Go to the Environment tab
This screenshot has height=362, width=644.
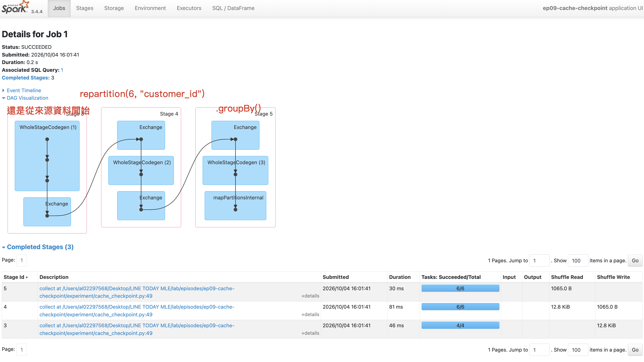pyautogui.click(x=150, y=8)
